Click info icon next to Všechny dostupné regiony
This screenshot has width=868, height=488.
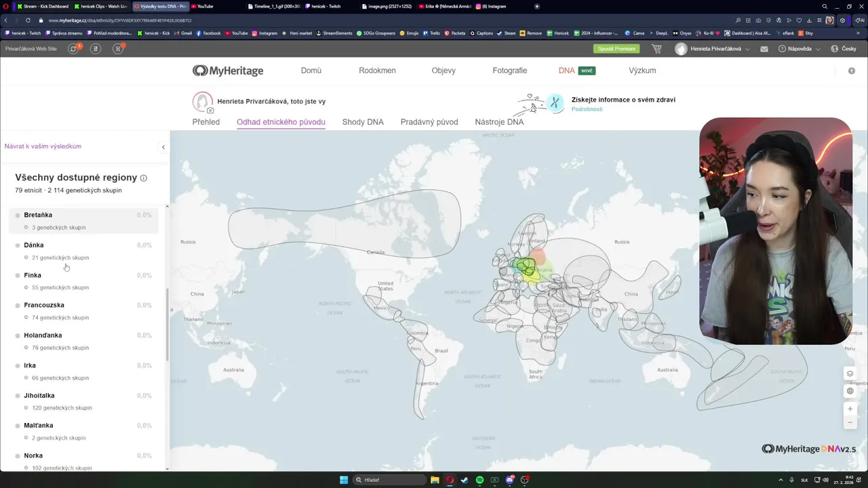coord(143,178)
